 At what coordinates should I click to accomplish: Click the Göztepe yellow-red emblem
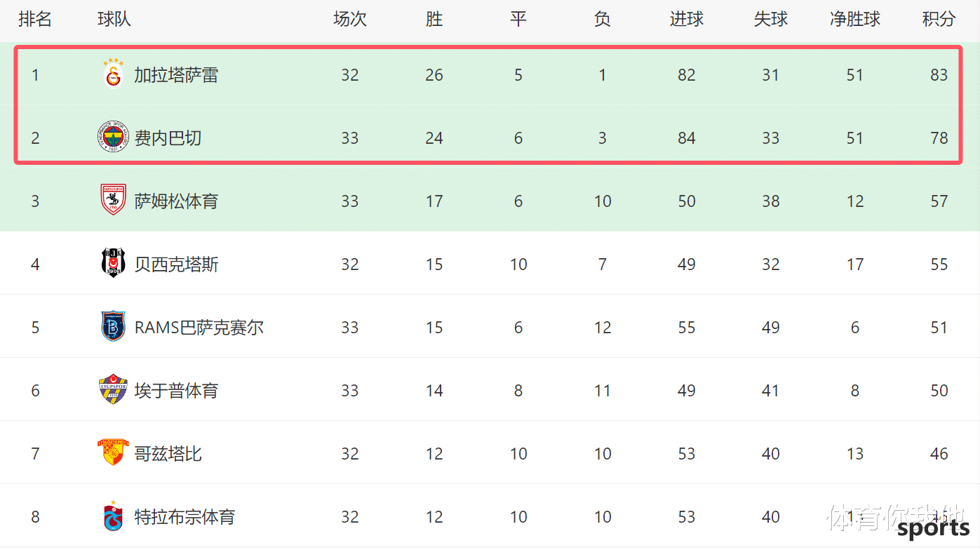point(113,452)
